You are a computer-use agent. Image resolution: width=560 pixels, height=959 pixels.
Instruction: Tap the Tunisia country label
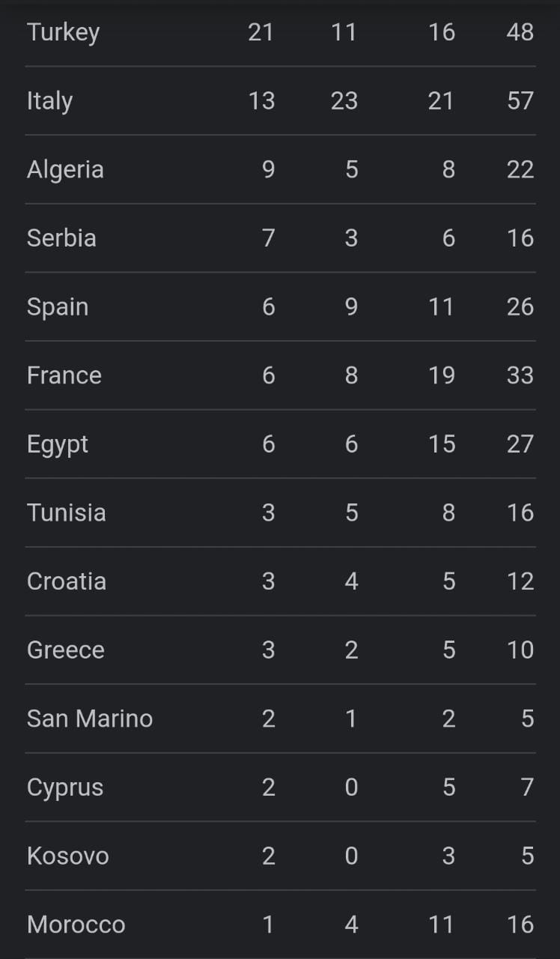[x=66, y=513]
